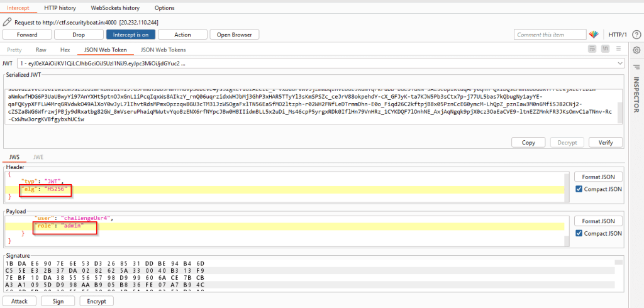Click the Request to ctf.securityboat.in:4000 text
The height and width of the screenshot is (308, 644).
point(86,22)
